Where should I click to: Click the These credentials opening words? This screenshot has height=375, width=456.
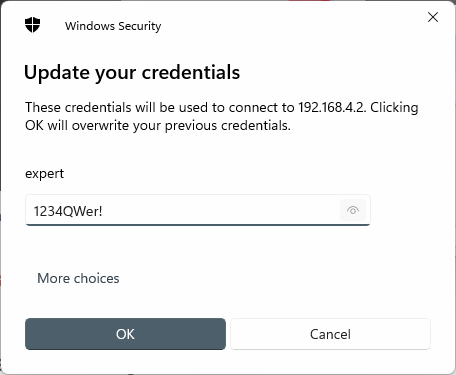coord(78,107)
